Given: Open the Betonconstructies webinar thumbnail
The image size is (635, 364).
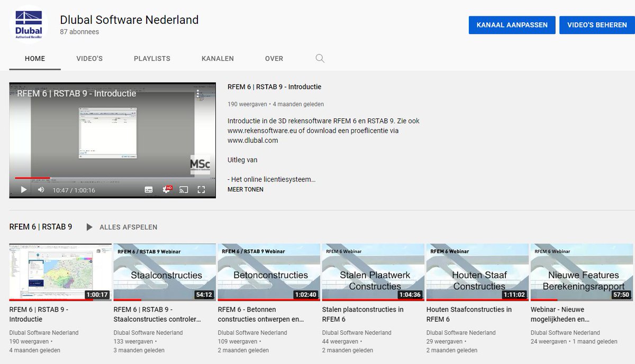Looking at the screenshot, I should coord(269,272).
